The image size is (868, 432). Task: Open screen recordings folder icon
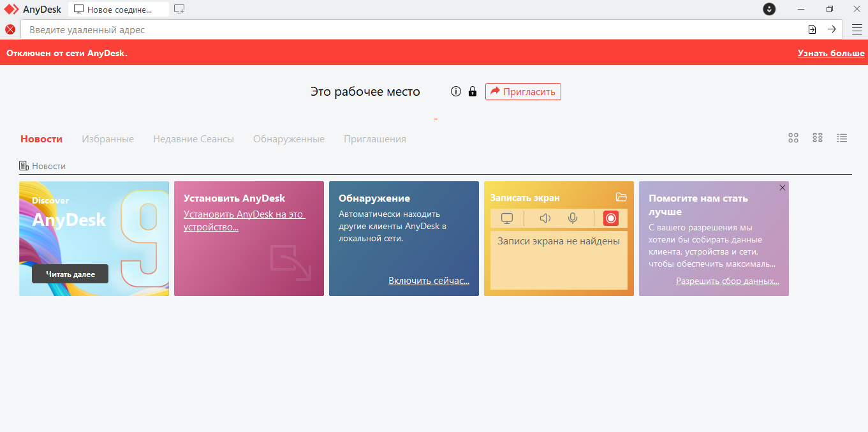click(621, 197)
